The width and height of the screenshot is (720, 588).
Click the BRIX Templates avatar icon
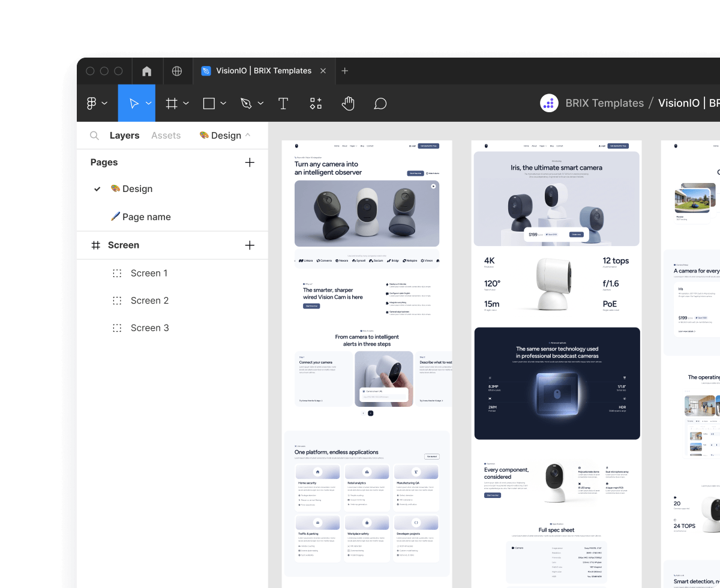click(x=549, y=103)
